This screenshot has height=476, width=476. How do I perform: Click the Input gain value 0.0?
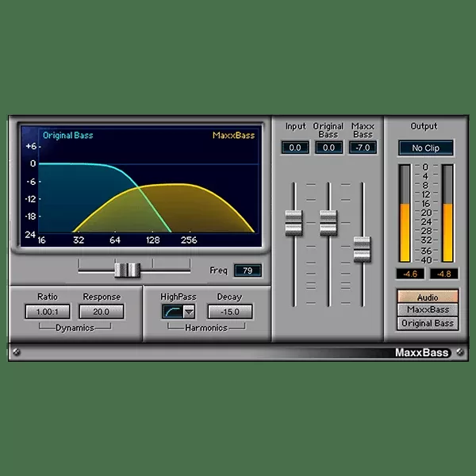tap(295, 148)
